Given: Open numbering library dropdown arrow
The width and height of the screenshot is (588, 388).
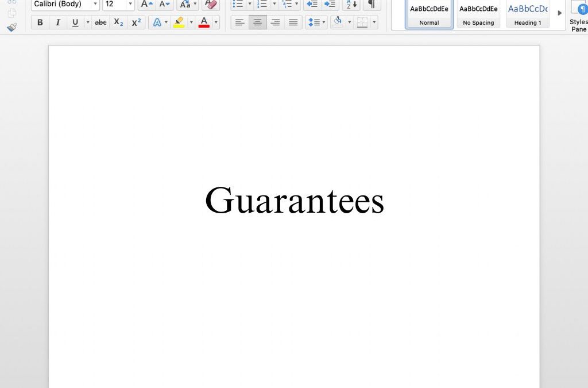Looking at the screenshot, I should 274,5.
